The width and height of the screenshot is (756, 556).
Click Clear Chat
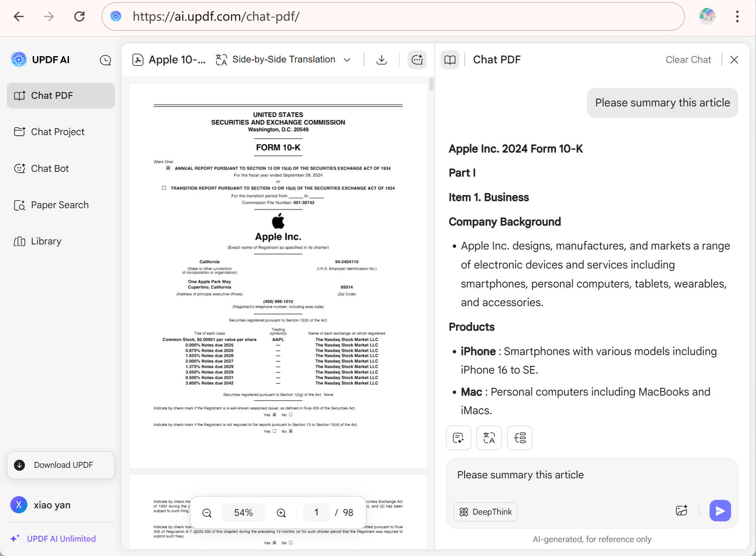click(688, 60)
